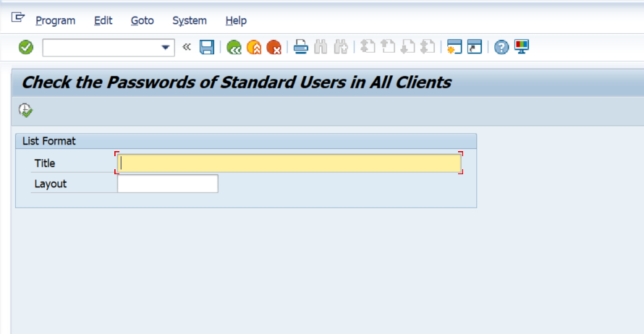
Task: Open the Goto menu
Action: point(143,21)
